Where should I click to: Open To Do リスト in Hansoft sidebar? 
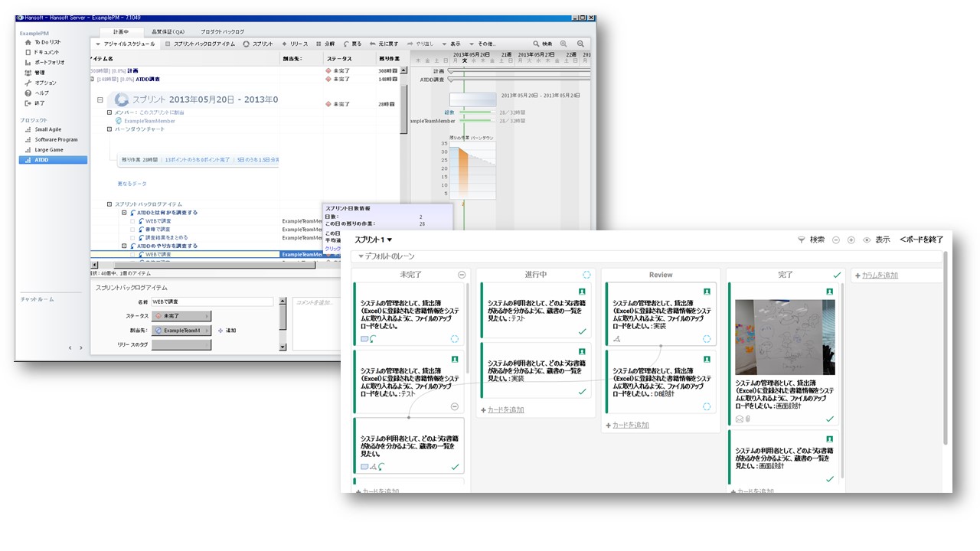pyautogui.click(x=47, y=42)
